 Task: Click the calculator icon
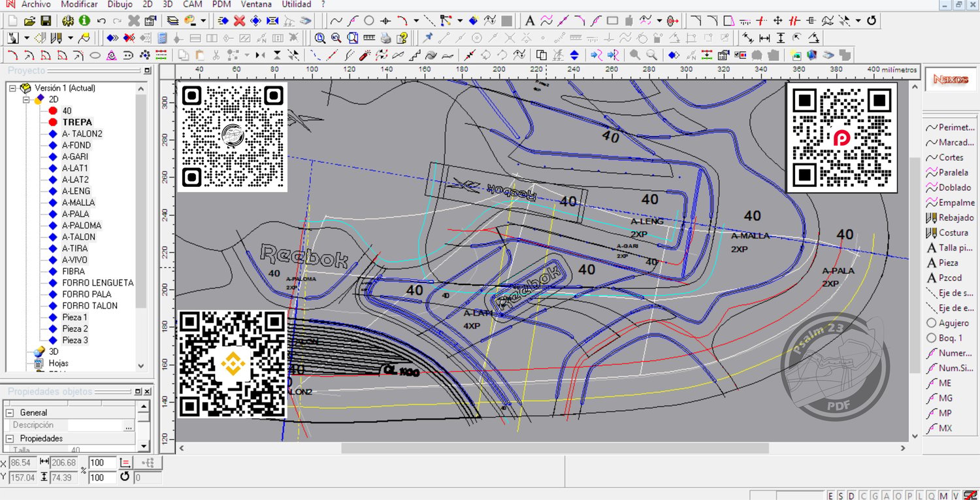[x=162, y=38]
